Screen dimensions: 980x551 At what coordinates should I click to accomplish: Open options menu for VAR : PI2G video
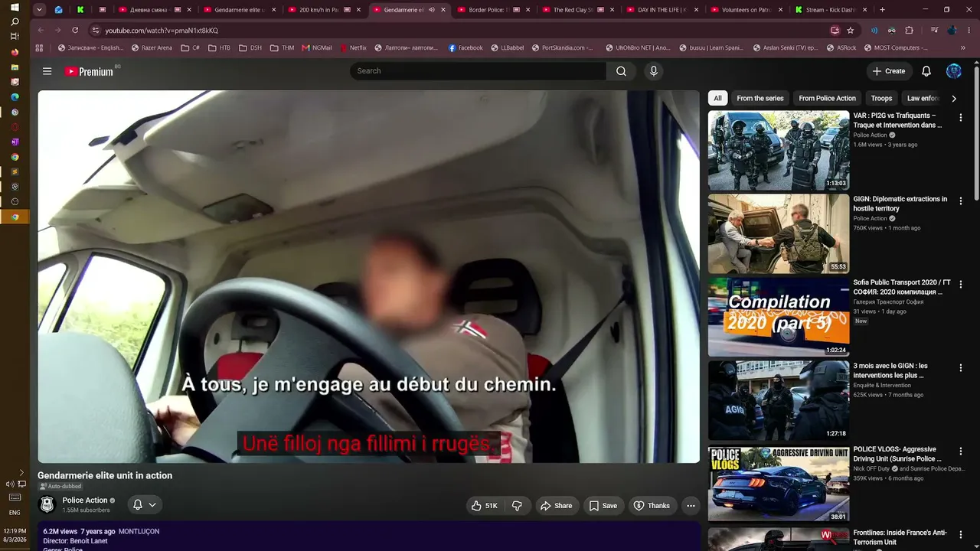pyautogui.click(x=960, y=118)
